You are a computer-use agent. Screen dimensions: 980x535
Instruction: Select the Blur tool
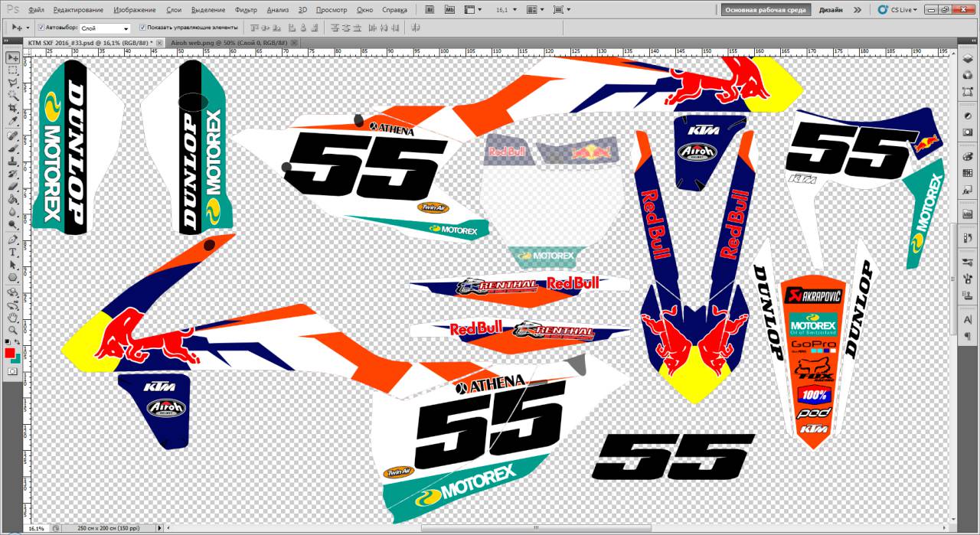pyautogui.click(x=13, y=213)
